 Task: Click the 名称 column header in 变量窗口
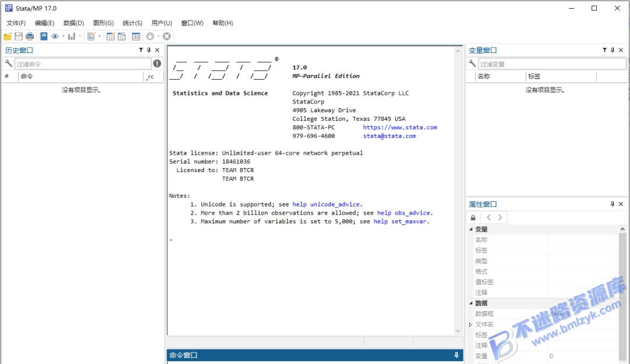[501, 76]
